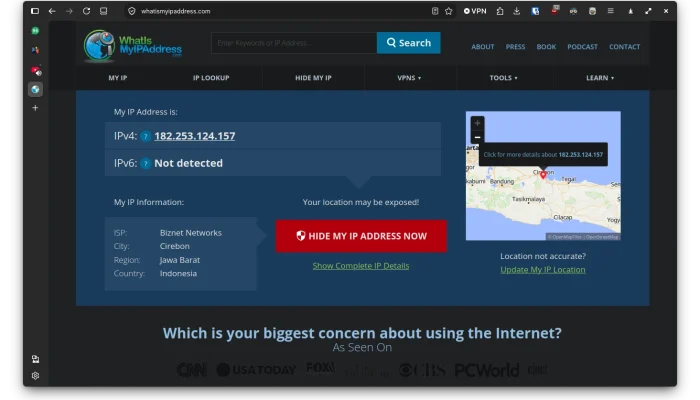700x400 pixels.
Task: Click the Biznet Networks ISP value
Action: tap(191, 233)
